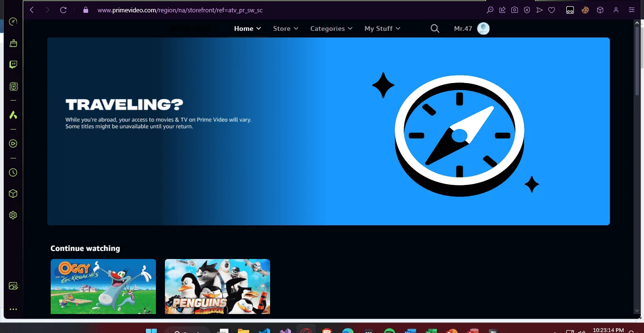This screenshot has height=333, width=644.
Task: Search Prime Video with the magnifier icon
Action: pyautogui.click(x=435, y=28)
